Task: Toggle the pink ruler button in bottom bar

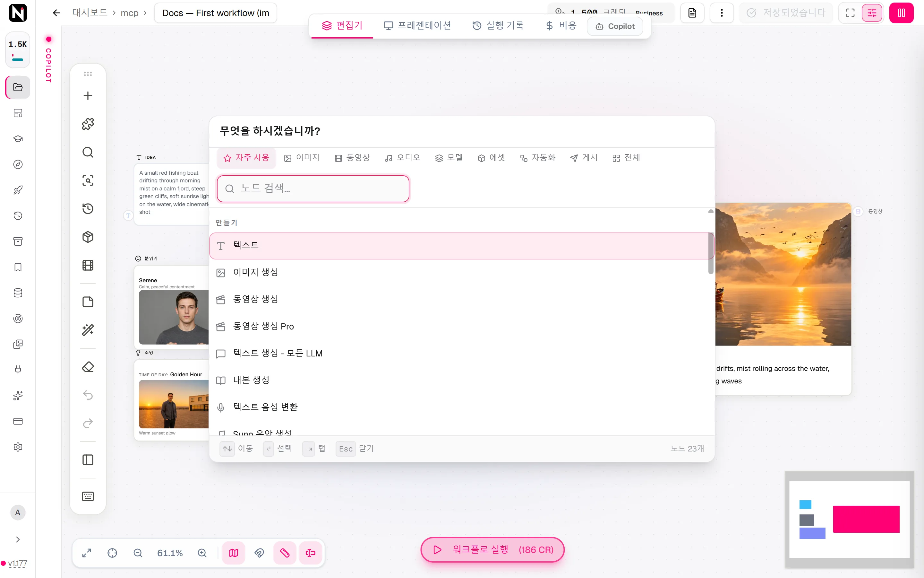Action: 285,553
